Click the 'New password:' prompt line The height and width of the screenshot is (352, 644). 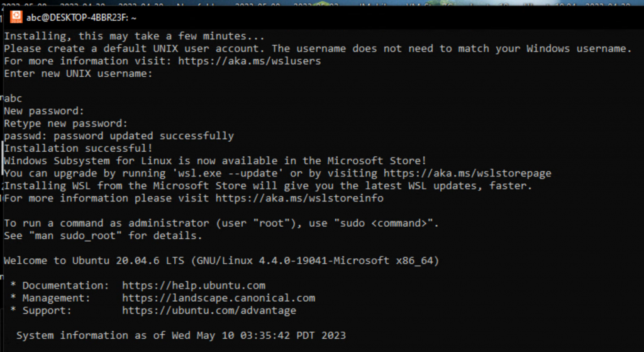pos(44,111)
